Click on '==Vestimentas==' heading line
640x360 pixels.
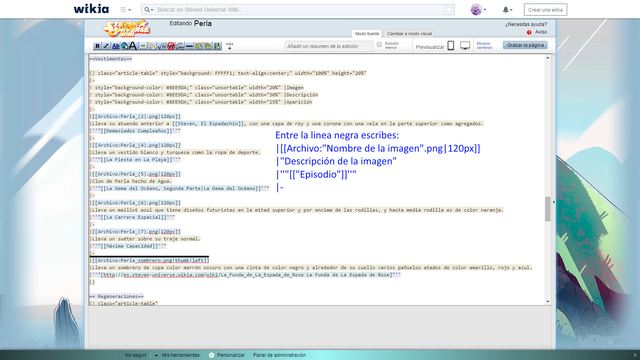(x=111, y=59)
